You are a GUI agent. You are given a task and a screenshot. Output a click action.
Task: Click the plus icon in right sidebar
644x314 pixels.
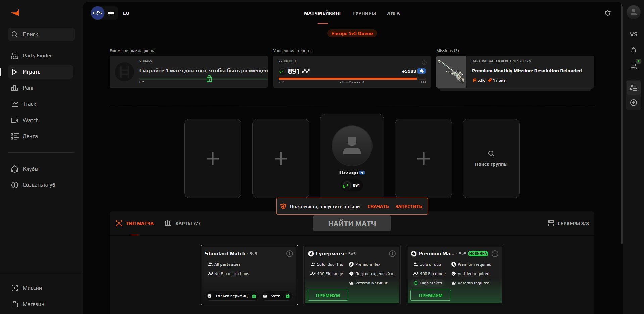633,103
